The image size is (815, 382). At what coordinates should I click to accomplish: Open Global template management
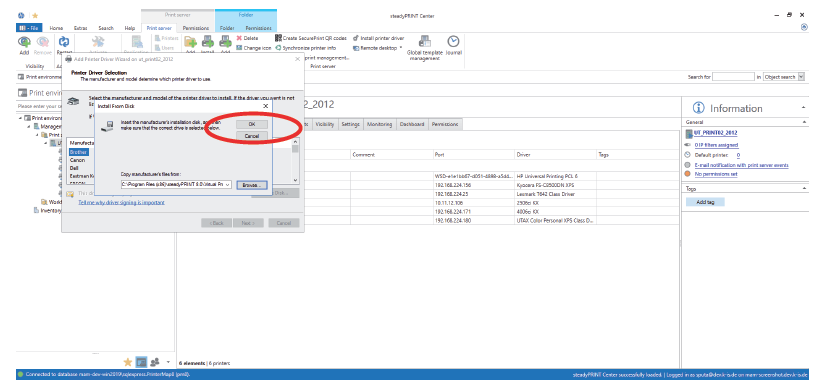coord(425,48)
